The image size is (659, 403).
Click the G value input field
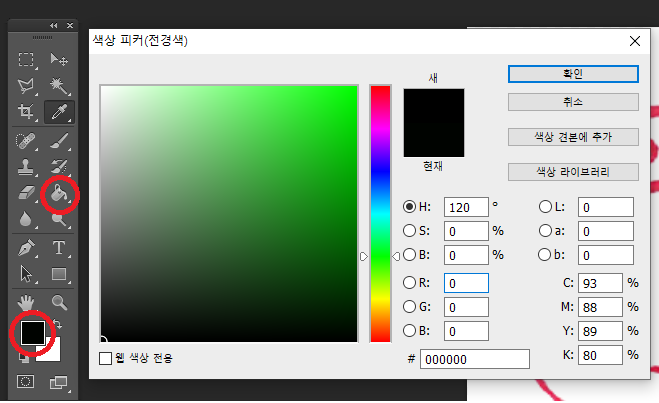(466, 307)
